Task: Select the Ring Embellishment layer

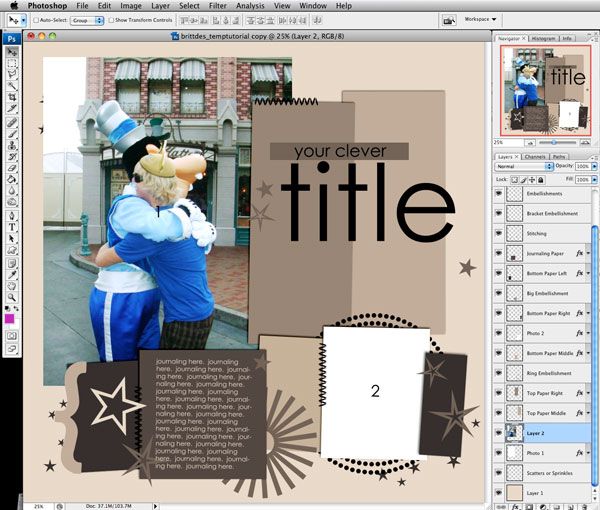Action: [x=541, y=373]
